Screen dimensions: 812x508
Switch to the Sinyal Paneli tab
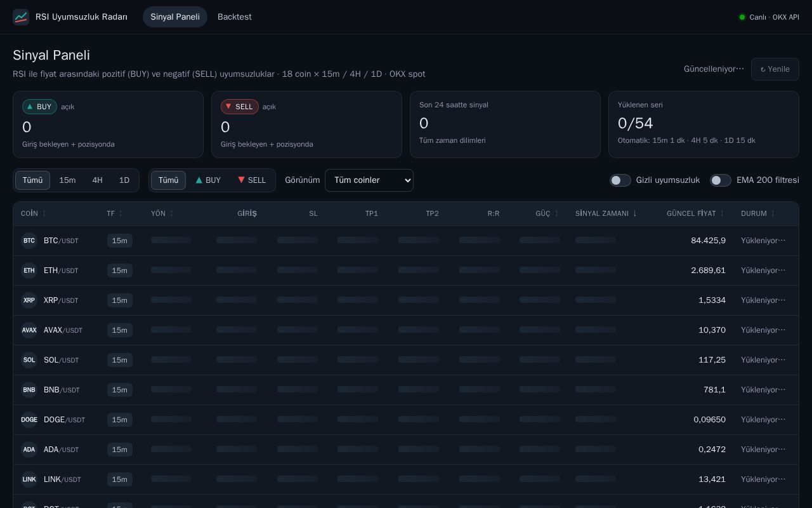(x=175, y=17)
